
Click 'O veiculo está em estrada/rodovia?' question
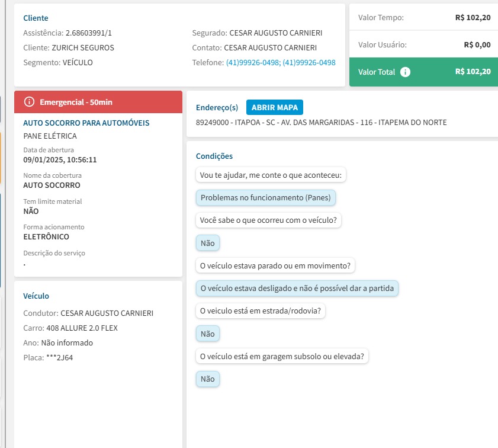pyautogui.click(x=261, y=311)
